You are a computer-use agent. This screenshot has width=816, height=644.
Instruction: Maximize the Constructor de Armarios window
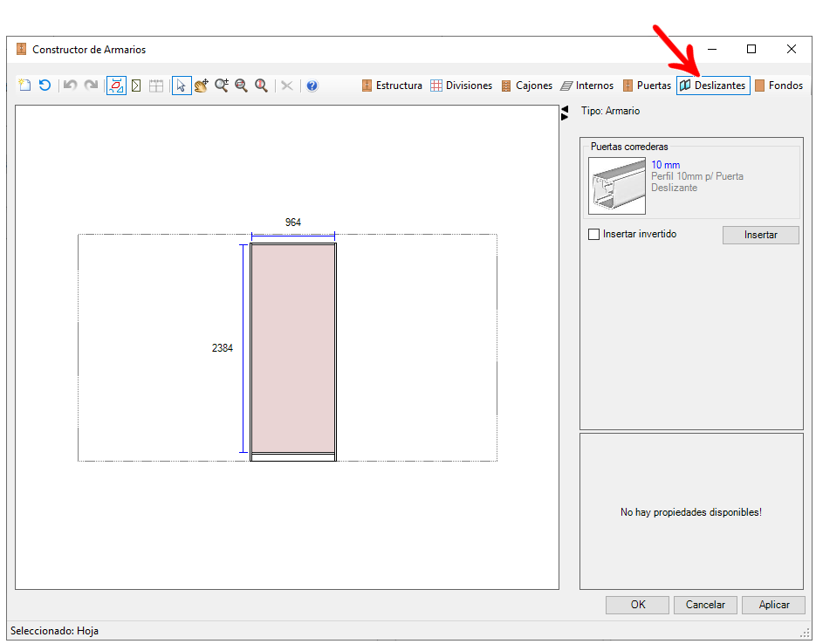pos(751,49)
